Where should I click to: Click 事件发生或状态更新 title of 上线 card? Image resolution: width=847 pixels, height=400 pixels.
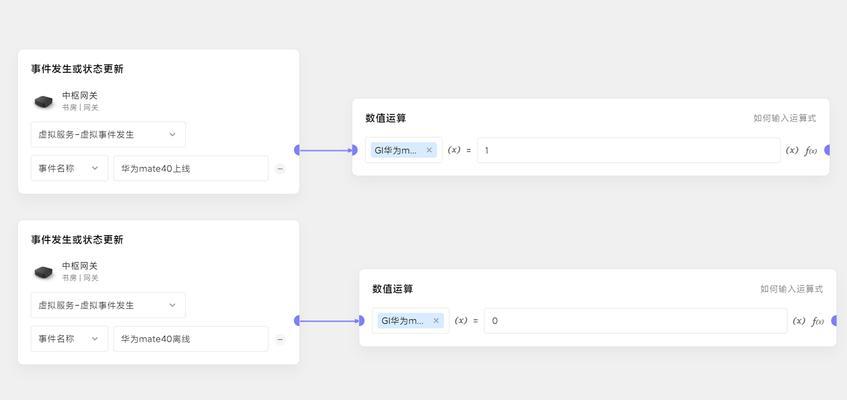coord(77,69)
